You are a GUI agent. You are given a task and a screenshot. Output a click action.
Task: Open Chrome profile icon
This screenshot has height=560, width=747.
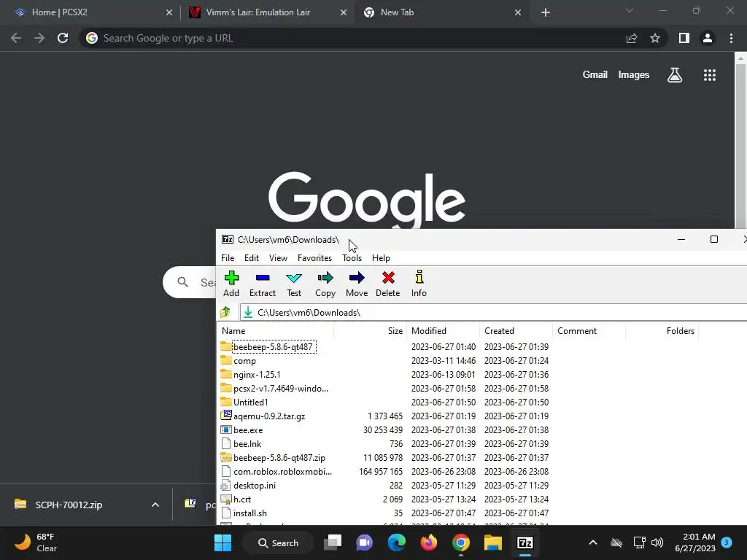(708, 38)
